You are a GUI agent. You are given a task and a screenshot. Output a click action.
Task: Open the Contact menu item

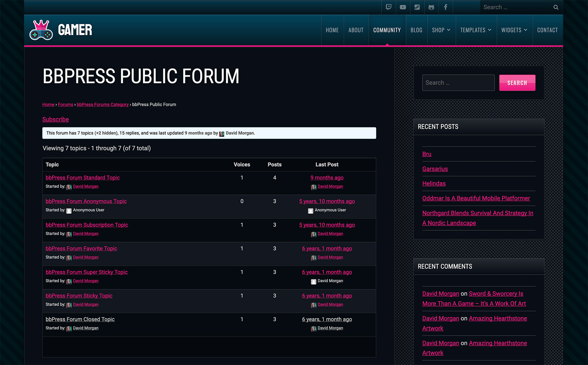pos(547,30)
